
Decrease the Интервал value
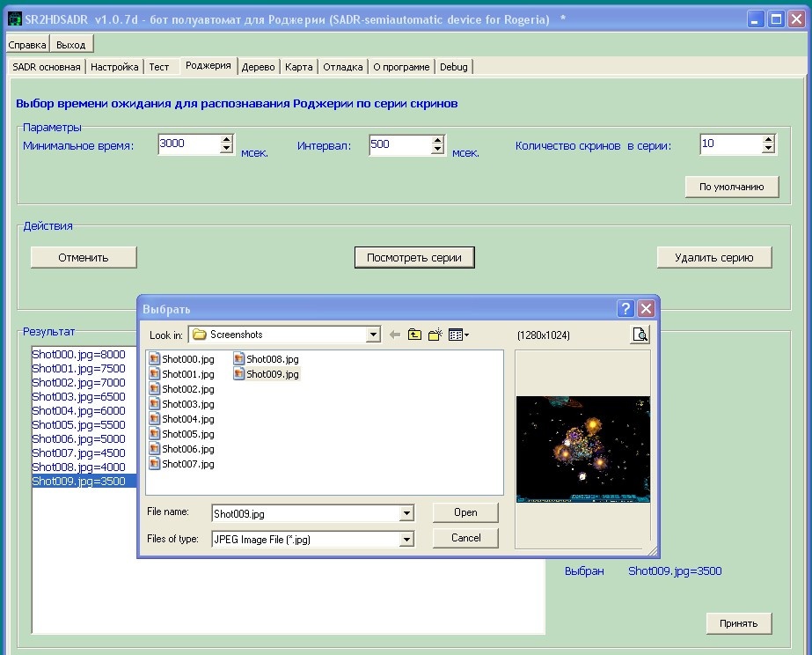coord(437,150)
